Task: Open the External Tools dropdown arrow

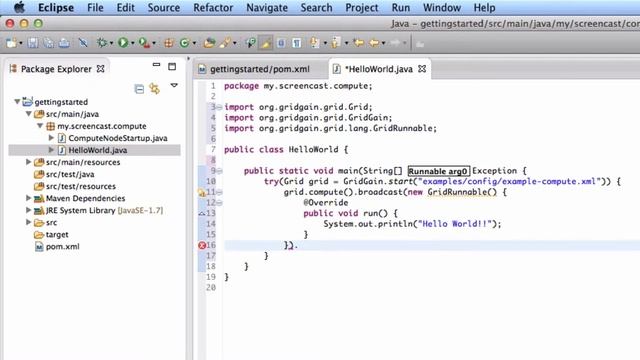Action: [153, 43]
